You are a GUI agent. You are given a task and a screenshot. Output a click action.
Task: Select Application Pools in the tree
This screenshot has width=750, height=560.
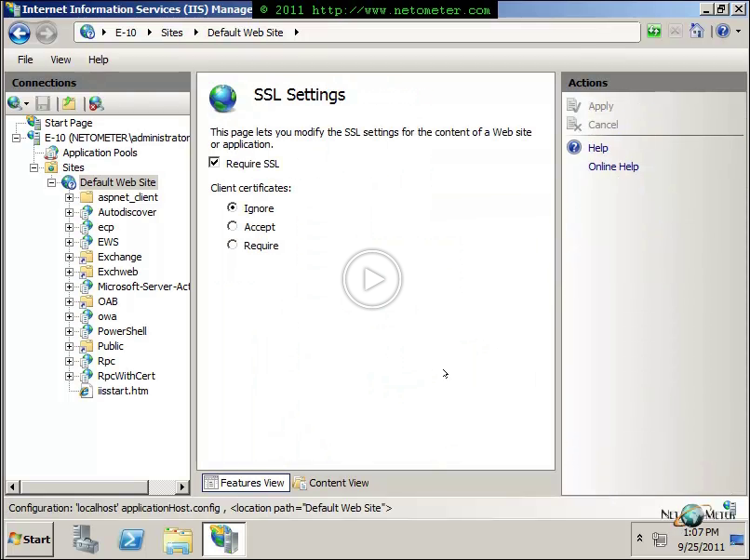click(x=100, y=153)
